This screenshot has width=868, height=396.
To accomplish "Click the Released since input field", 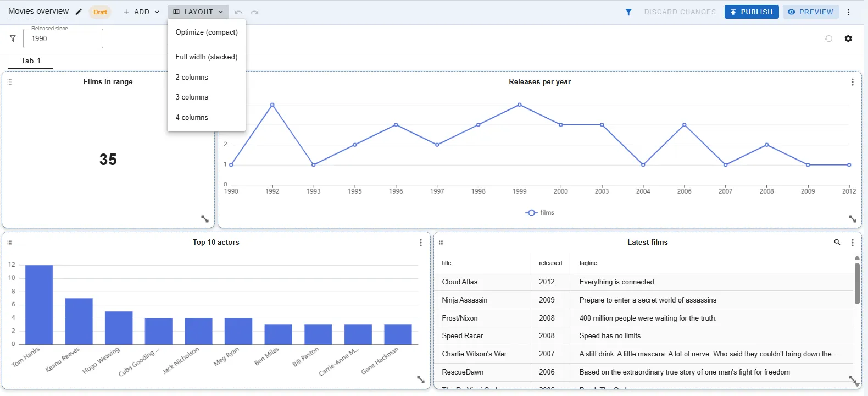I will (63, 38).
